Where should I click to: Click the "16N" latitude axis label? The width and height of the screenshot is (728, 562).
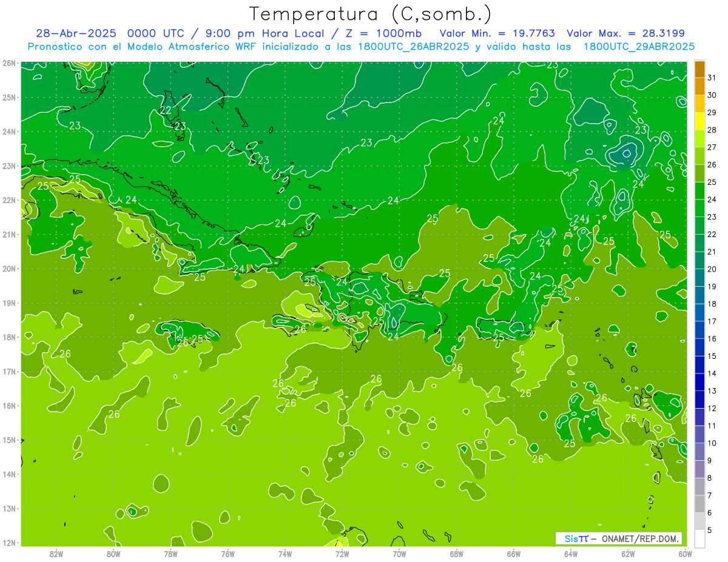tap(8, 406)
